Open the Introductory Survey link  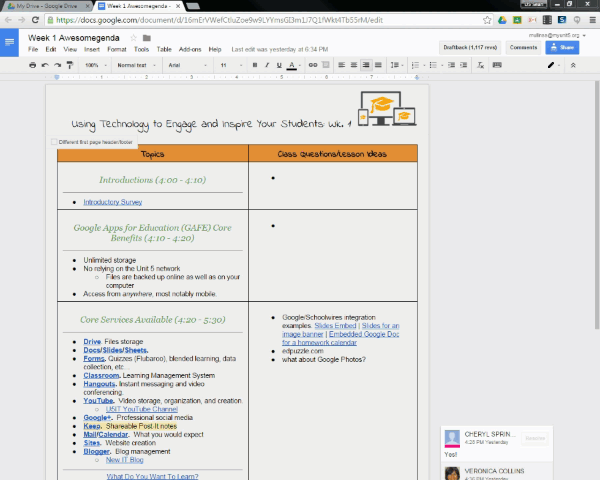tap(112, 202)
